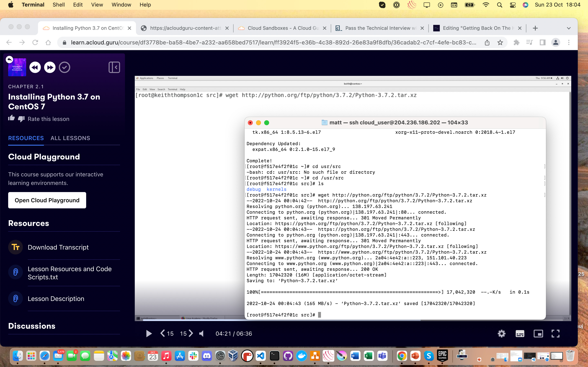Viewport: 588px width, 367px height.
Task: Mute the video volume
Action: pyautogui.click(x=202, y=334)
